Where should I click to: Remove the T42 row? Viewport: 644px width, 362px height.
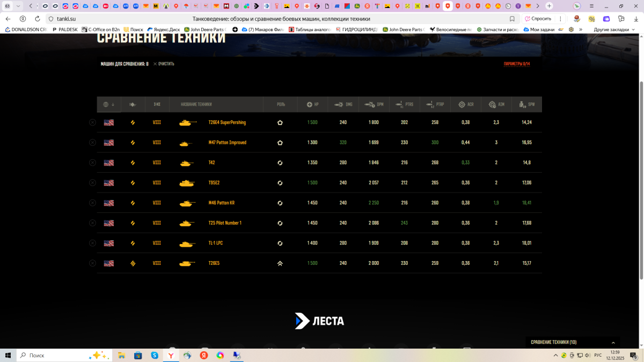pyautogui.click(x=92, y=162)
